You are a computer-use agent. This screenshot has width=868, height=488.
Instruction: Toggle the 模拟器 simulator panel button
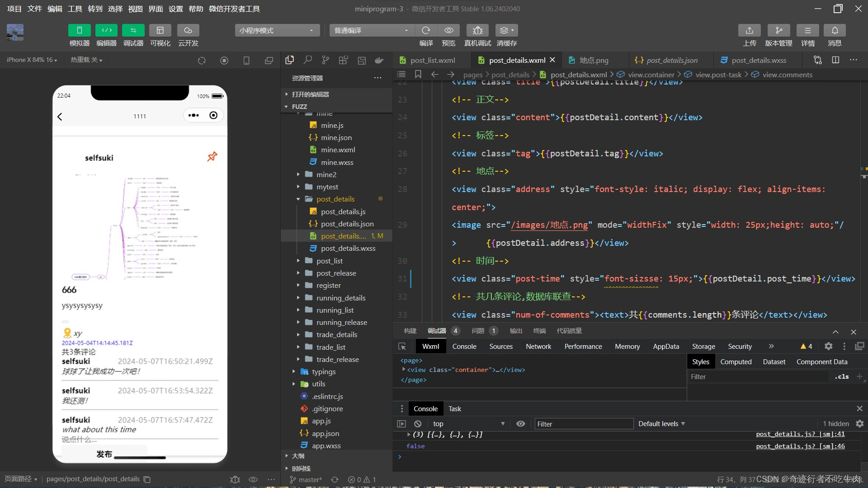coord(80,30)
